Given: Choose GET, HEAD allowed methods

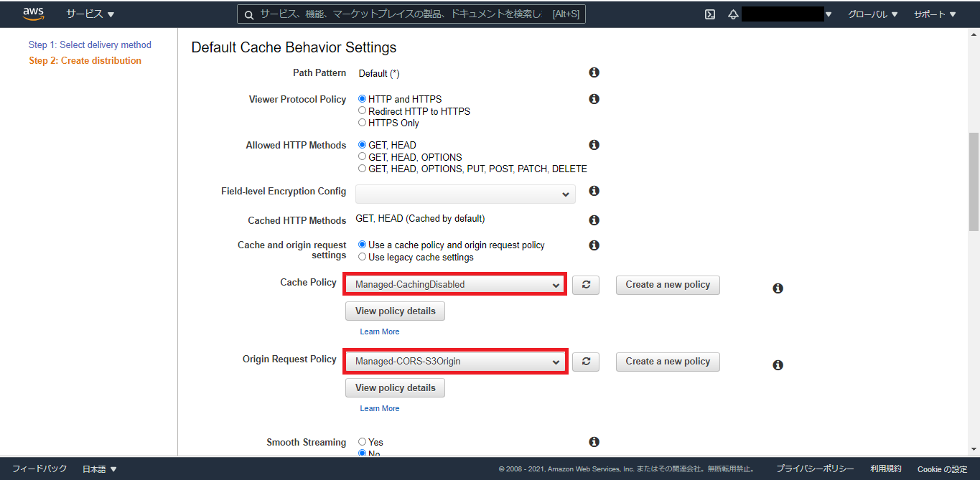Looking at the screenshot, I should click(x=362, y=145).
